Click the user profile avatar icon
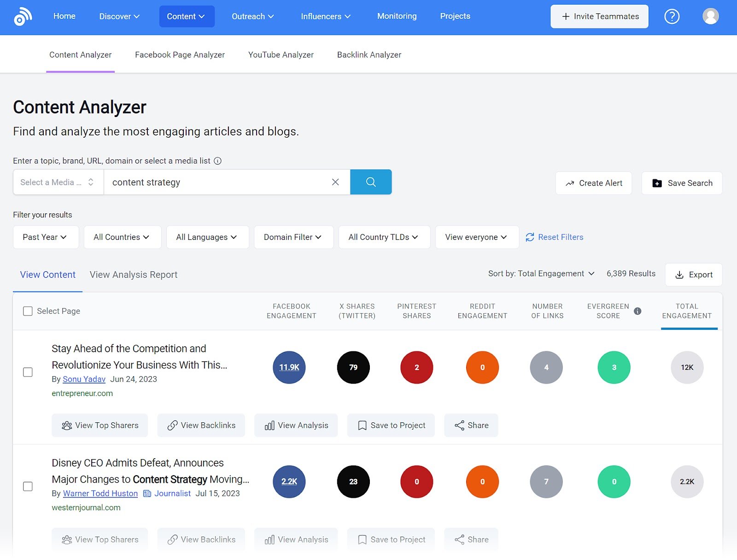737x560 pixels. 710,16
